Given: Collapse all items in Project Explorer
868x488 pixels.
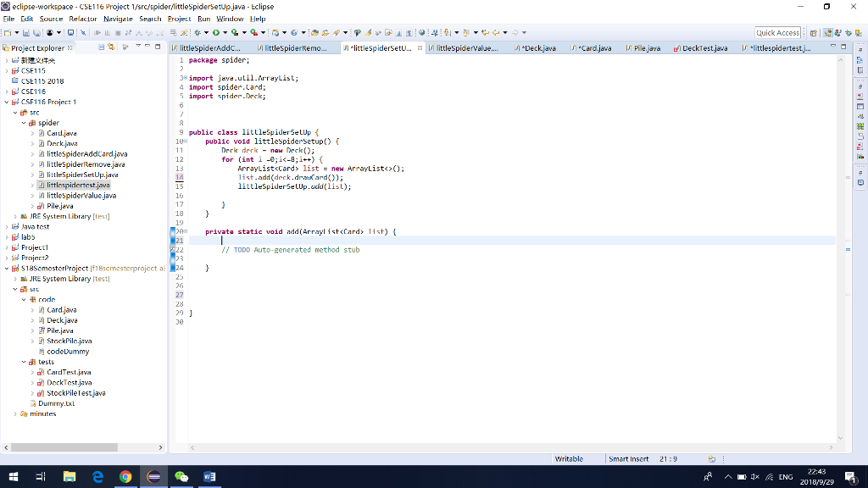Looking at the screenshot, I should coord(102,47).
